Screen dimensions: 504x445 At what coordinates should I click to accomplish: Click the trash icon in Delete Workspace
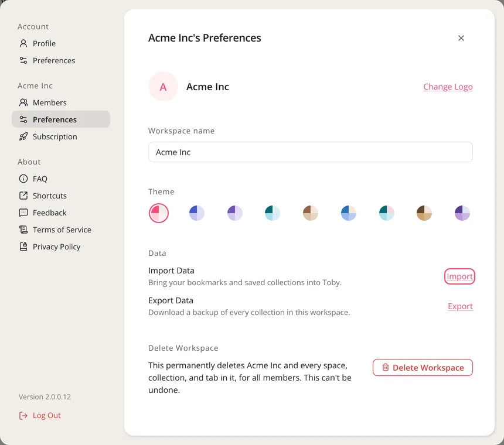(386, 367)
